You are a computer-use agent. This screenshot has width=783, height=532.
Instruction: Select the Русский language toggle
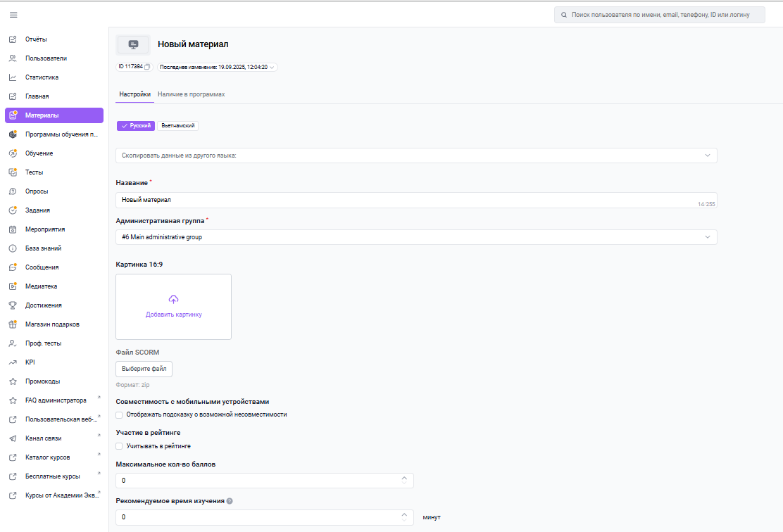point(136,126)
